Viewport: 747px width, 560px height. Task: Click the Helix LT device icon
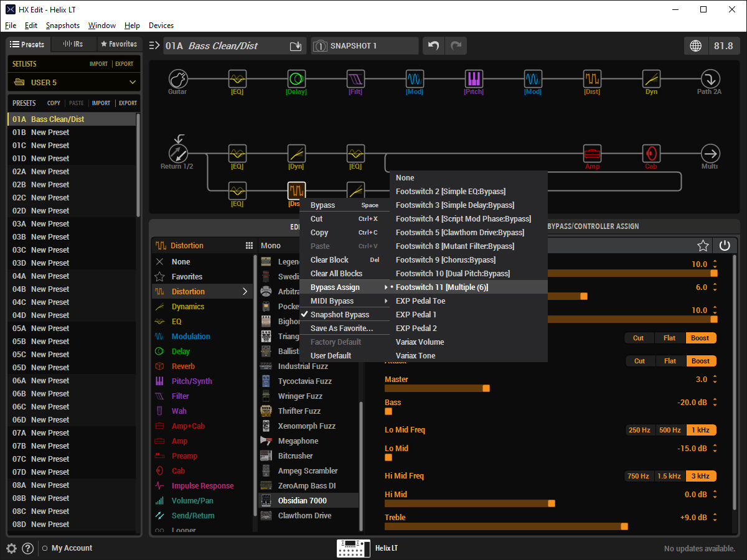354,548
